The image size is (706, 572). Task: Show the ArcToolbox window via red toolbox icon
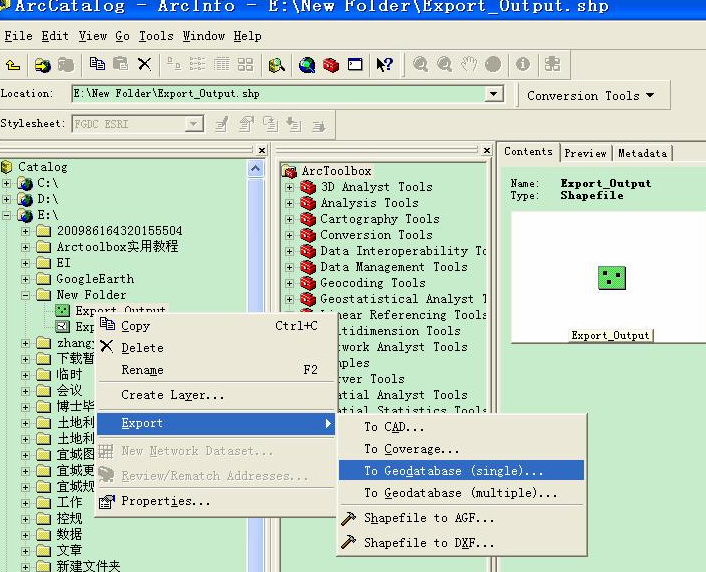[331, 65]
